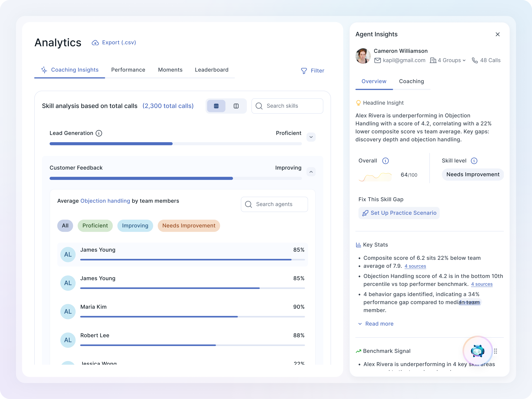Switch to the list view toggle
The image size is (532, 399).
[x=216, y=106]
